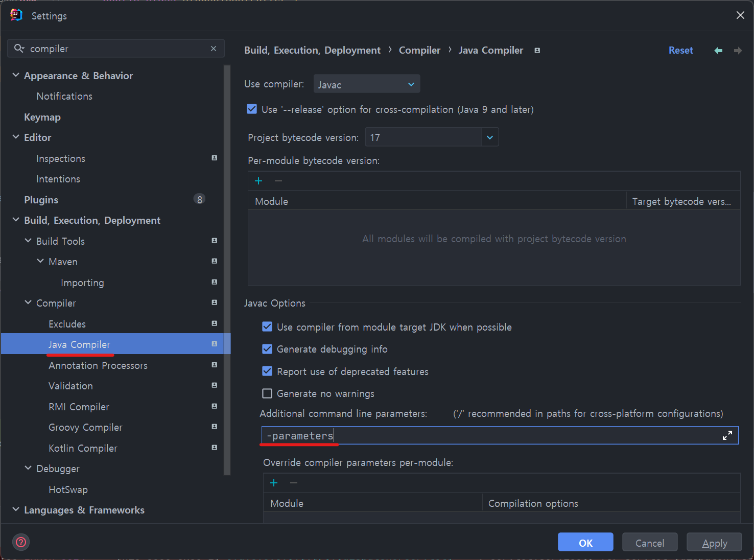Collapse Build, Execution, Deployment section chevron

(16, 220)
